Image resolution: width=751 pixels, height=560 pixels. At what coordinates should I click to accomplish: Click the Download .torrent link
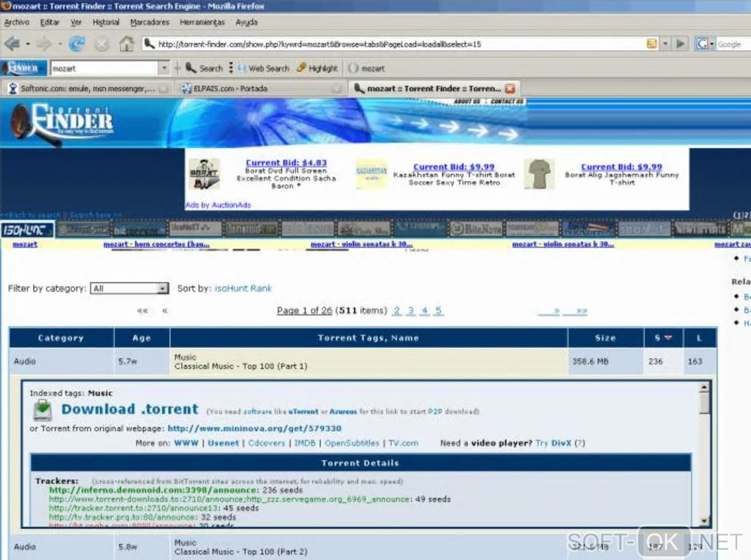(x=130, y=409)
